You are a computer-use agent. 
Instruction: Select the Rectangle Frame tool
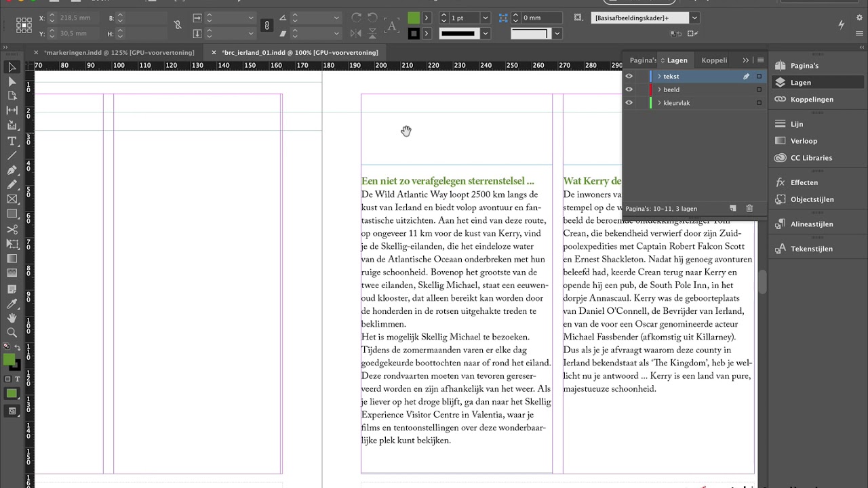click(x=12, y=199)
